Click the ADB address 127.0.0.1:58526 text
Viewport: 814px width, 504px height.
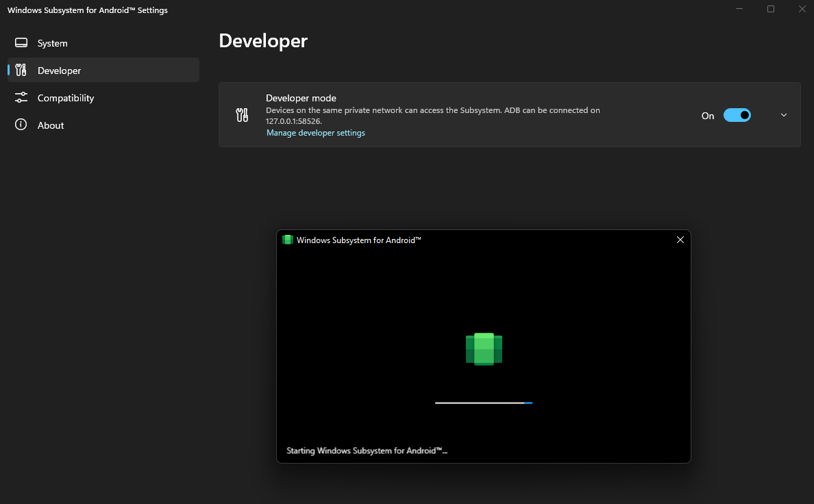(293, 121)
